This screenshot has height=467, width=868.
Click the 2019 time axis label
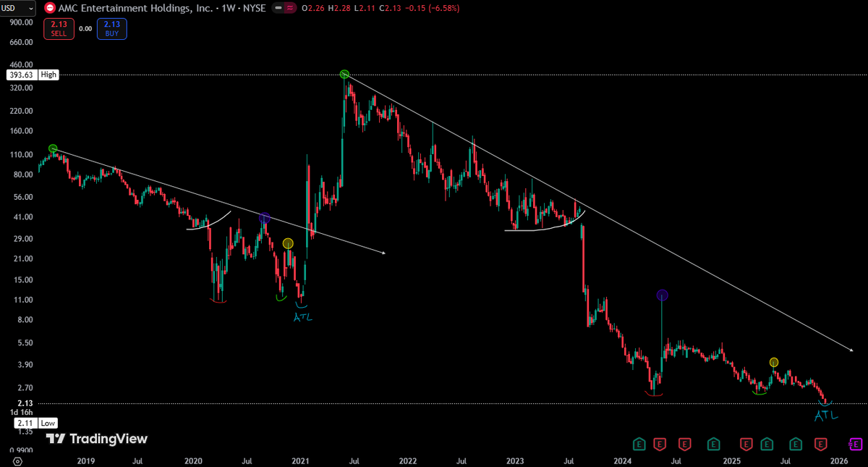pyautogui.click(x=85, y=460)
